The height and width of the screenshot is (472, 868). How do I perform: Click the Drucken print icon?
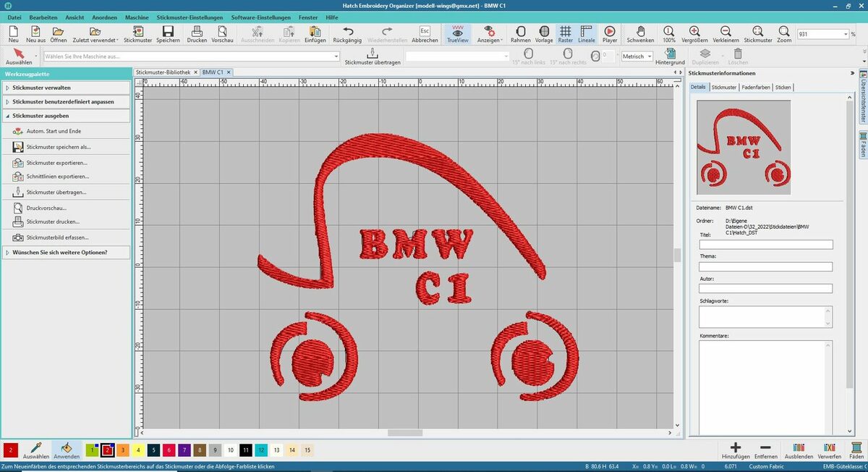197,34
